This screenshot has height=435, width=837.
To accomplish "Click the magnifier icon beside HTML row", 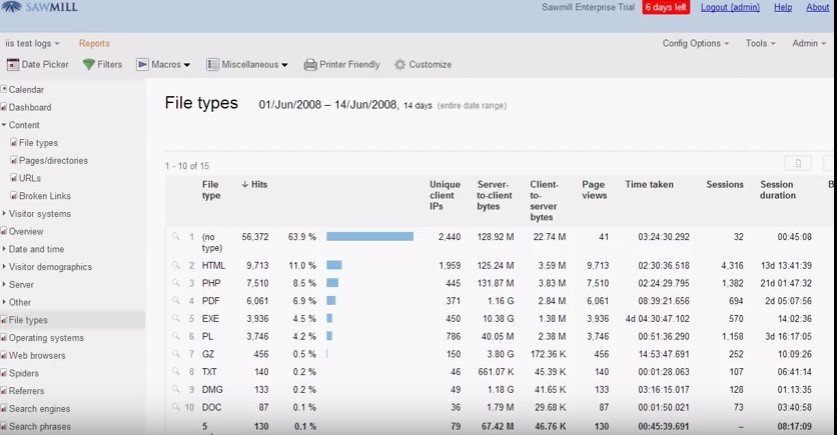I will (x=176, y=265).
